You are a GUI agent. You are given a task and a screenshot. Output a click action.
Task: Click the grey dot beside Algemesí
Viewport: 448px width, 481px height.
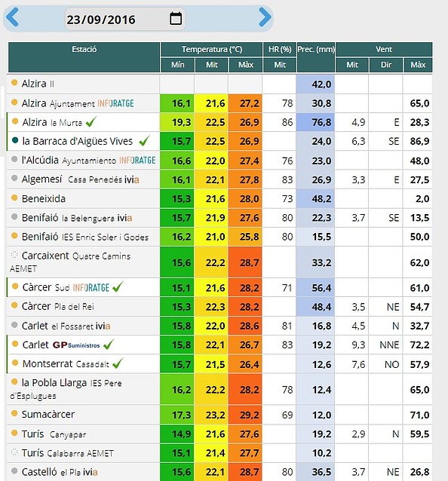(14, 178)
